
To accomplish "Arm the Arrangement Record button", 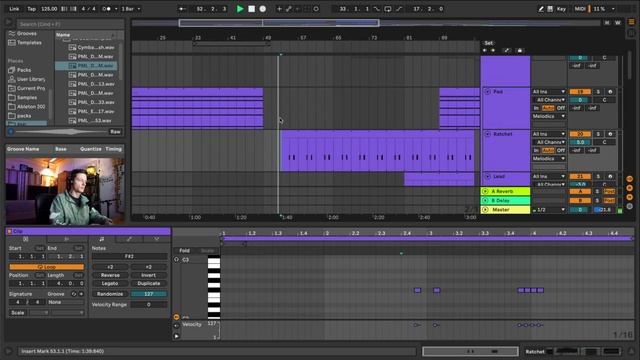I will pos(263,9).
